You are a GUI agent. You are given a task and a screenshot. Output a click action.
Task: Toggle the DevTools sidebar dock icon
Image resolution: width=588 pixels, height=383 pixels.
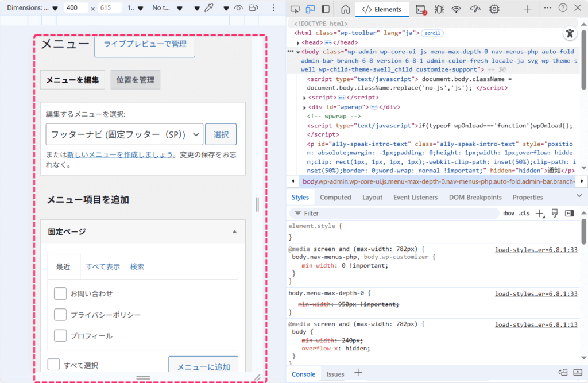pyautogui.click(x=326, y=9)
